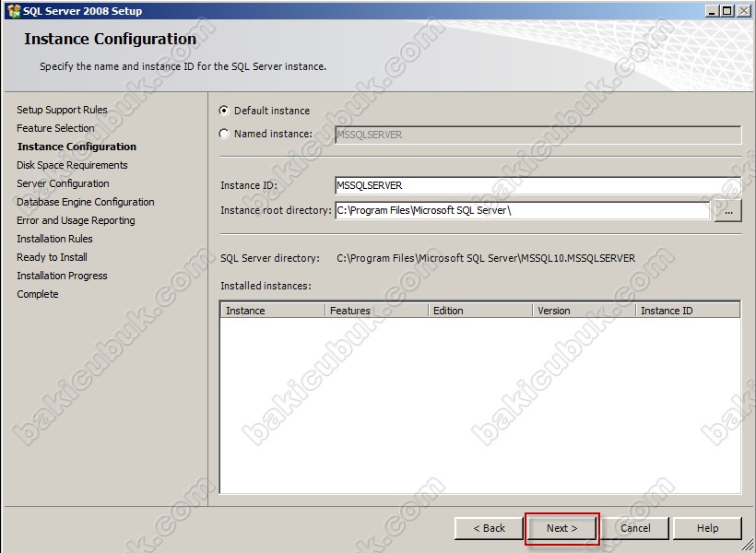756x553 pixels.
Task: Click the SQL Server directory path text
Action: pyautogui.click(x=486, y=258)
